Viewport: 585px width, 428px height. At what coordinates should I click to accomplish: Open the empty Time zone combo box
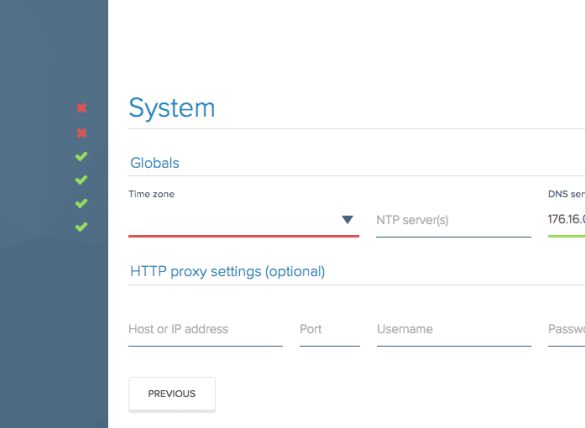tap(244, 220)
